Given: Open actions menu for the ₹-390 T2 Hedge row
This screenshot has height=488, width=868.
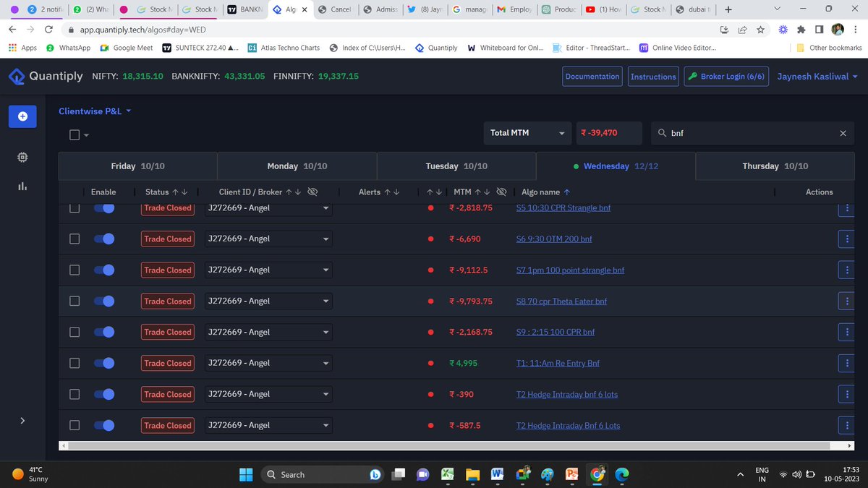Looking at the screenshot, I should pos(846,394).
